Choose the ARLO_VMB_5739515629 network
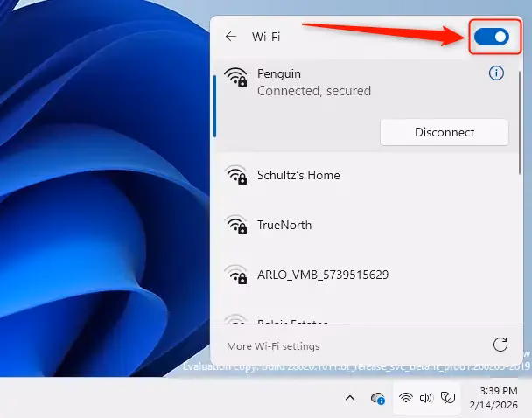Viewport: 532px width, 418px height. point(322,275)
